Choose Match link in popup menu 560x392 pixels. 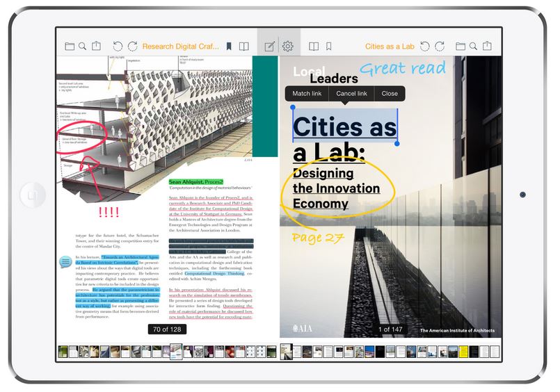coord(307,93)
